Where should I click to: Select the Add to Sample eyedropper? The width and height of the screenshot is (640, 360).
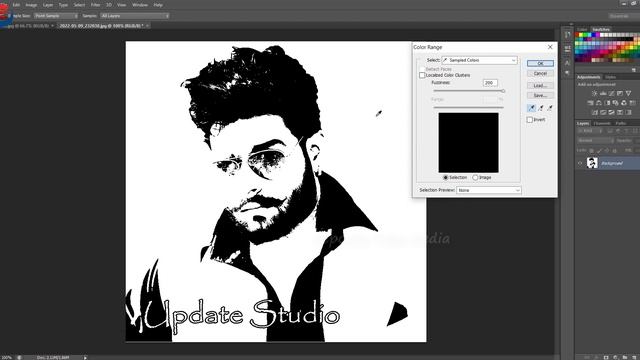(x=540, y=108)
